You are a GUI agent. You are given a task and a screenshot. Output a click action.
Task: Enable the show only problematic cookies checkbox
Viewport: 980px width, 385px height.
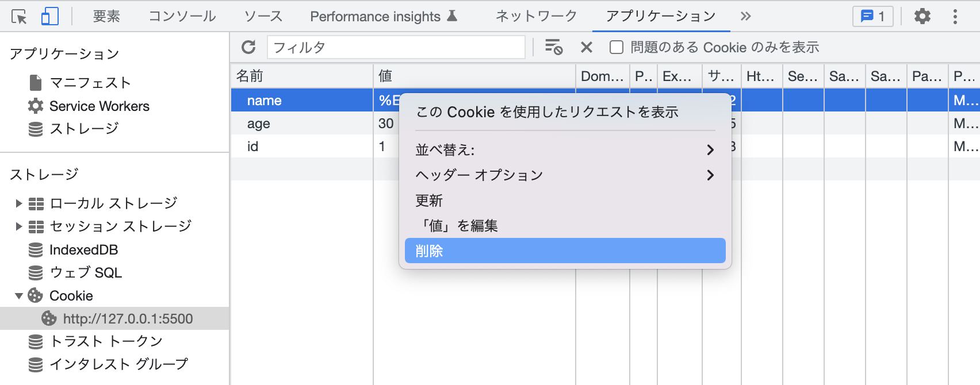[617, 47]
